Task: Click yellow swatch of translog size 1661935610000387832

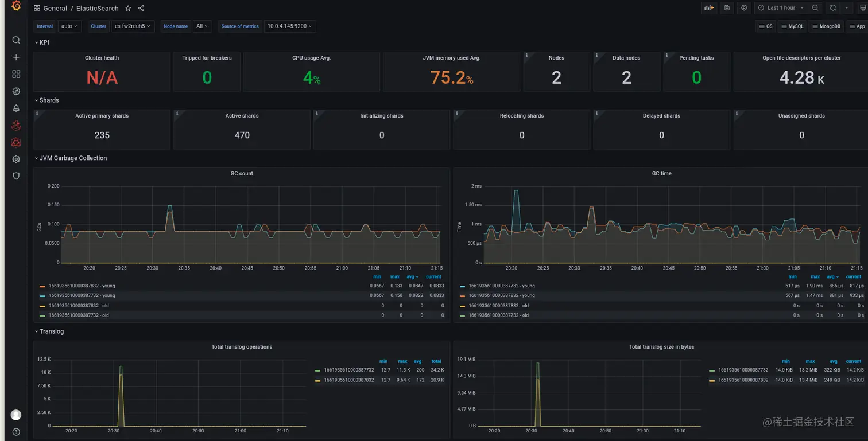Action: point(712,380)
